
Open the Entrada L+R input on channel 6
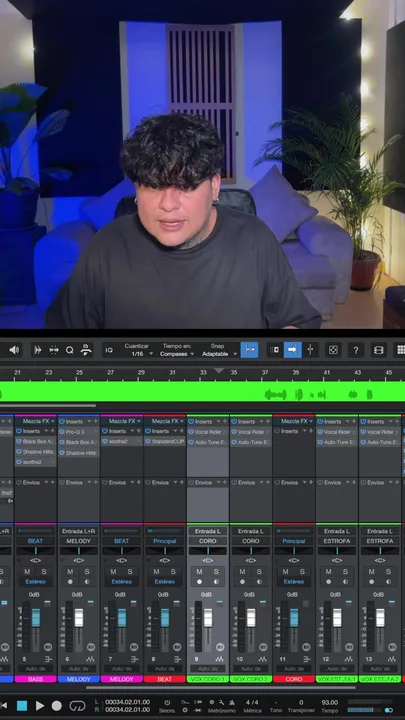(x=79, y=531)
